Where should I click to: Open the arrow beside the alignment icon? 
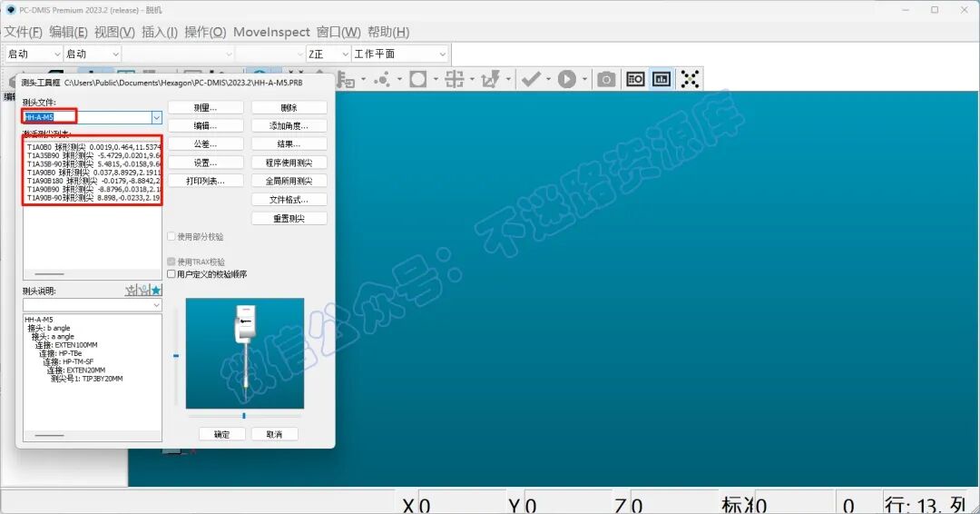tap(363, 79)
